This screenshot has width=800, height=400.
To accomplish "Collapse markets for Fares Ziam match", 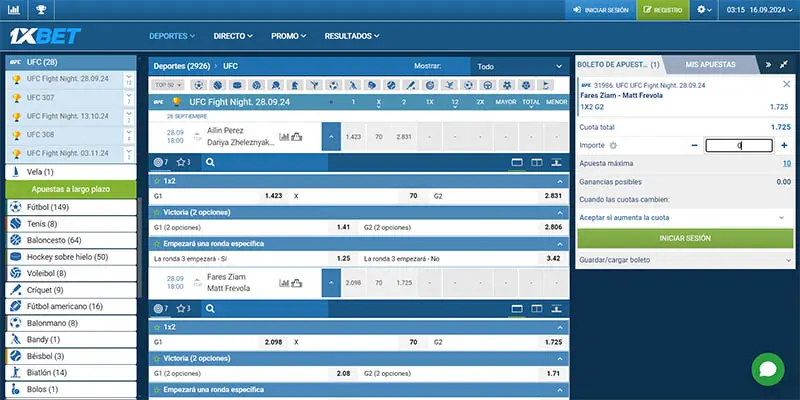I will click(x=331, y=283).
